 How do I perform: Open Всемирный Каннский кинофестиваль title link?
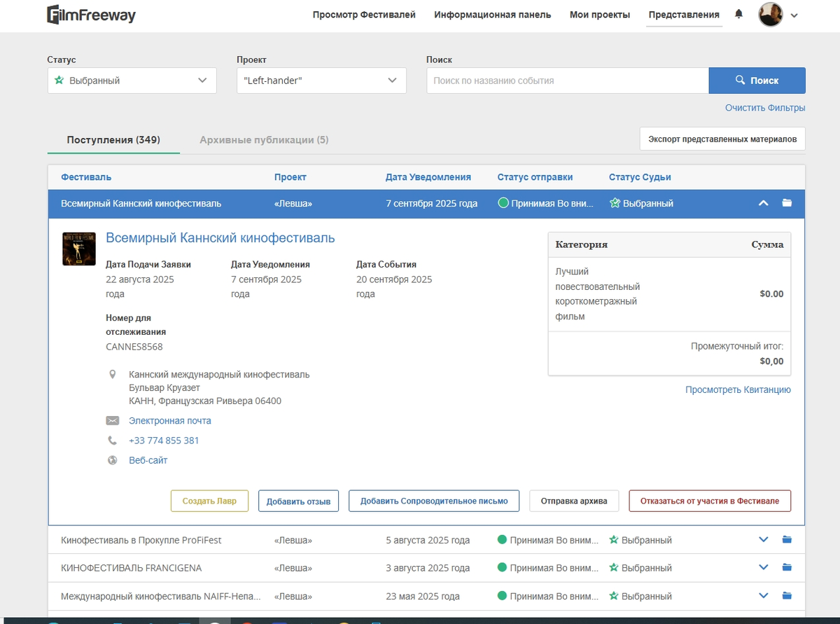tap(220, 238)
